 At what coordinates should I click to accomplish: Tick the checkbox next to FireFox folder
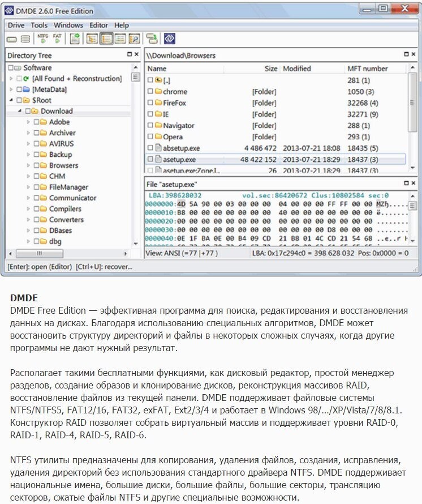click(x=150, y=102)
